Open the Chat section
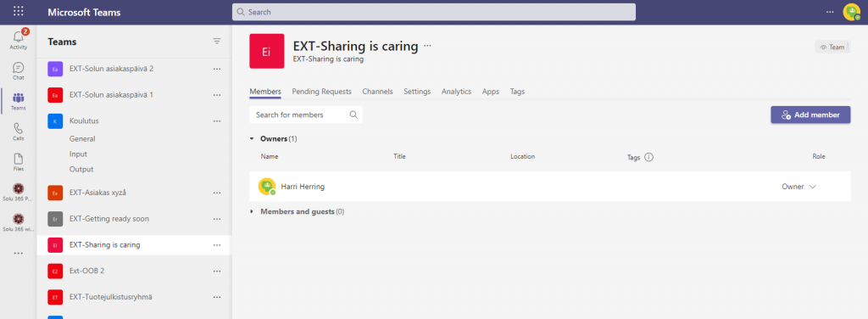Screen dimensions: 868x319 point(19,70)
